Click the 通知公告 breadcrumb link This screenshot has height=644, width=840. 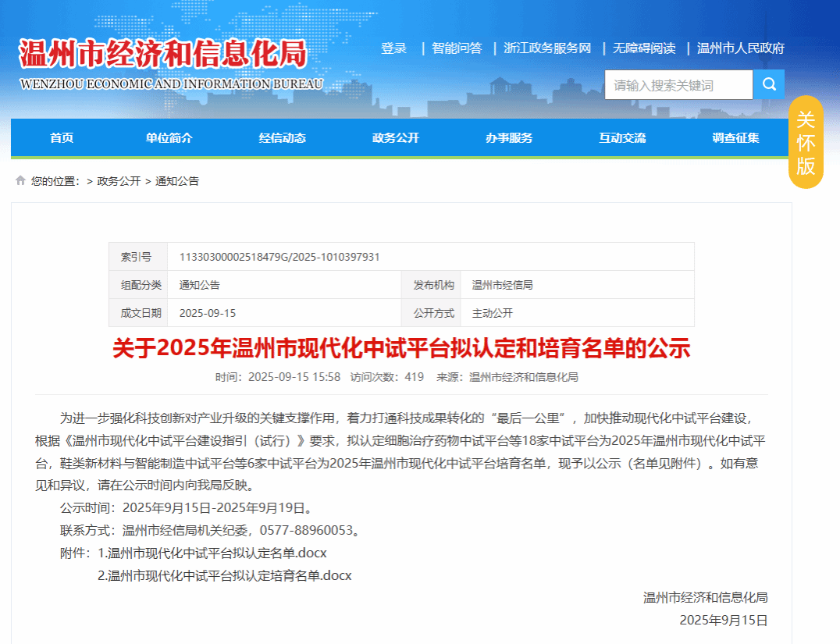pos(176,181)
